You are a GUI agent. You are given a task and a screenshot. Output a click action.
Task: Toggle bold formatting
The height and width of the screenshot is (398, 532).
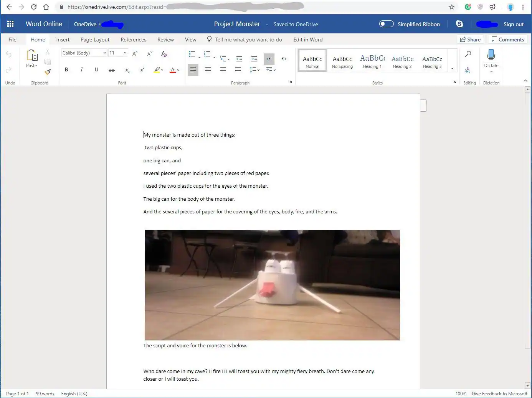point(66,70)
